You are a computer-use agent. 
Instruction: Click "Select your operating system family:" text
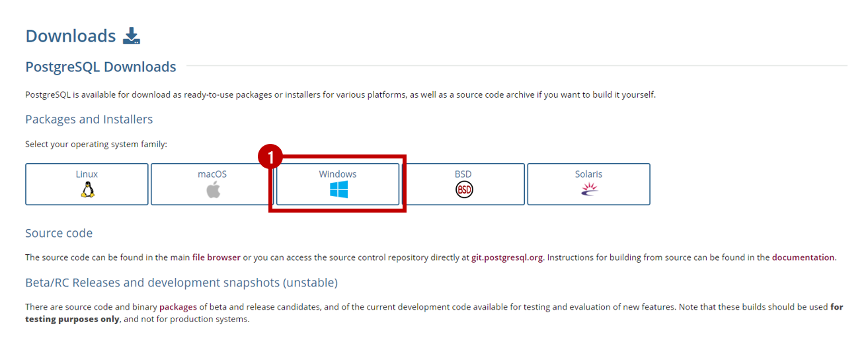point(96,144)
